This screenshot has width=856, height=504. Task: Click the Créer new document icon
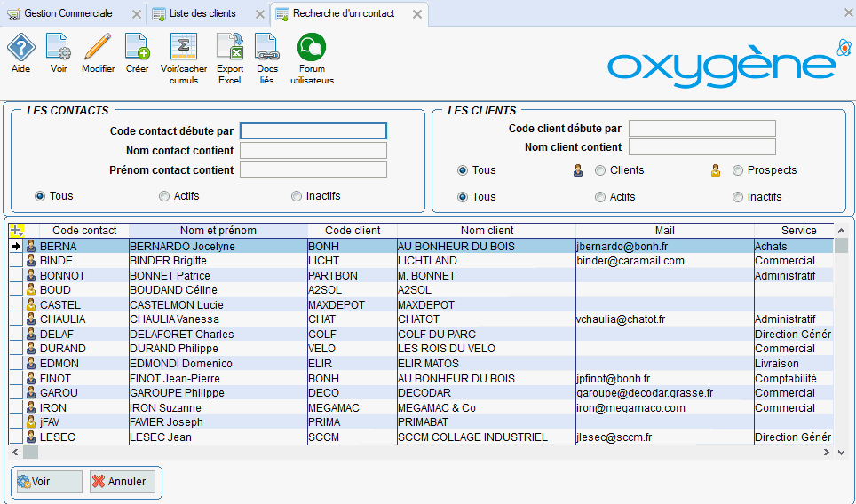tap(137, 47)
